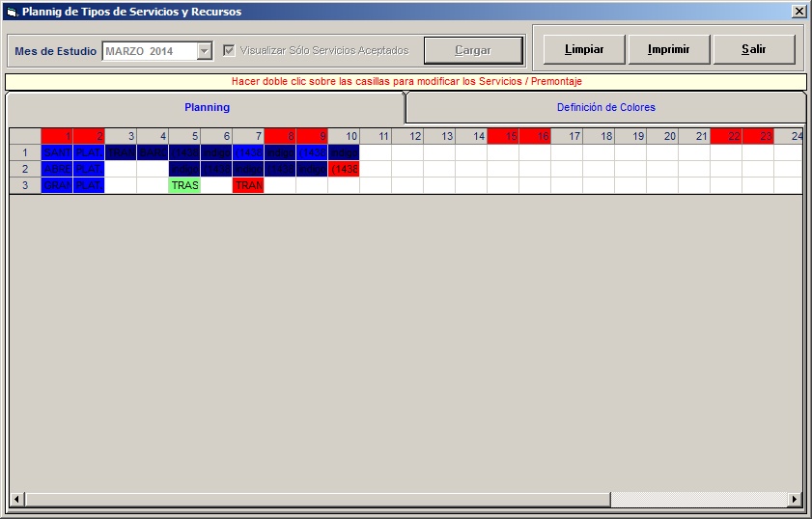Click the Limpiar button
Viewport: 812px width, 519px height.
point(584,49)
